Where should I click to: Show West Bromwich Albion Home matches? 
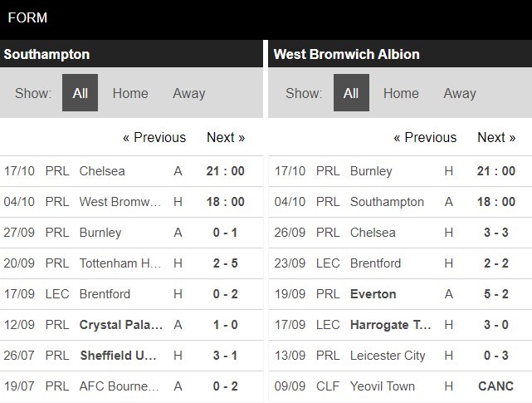(401, 93)
